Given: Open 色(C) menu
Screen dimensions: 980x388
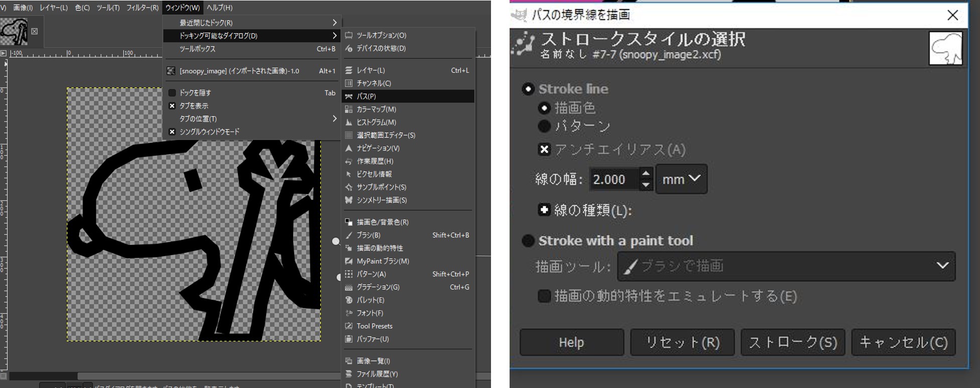Looking at the screenshot, I should coord(82,8).
